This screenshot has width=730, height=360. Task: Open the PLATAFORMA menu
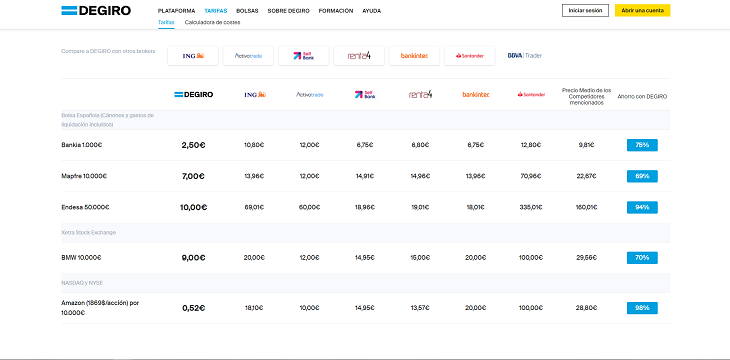[x=176, y=11]
